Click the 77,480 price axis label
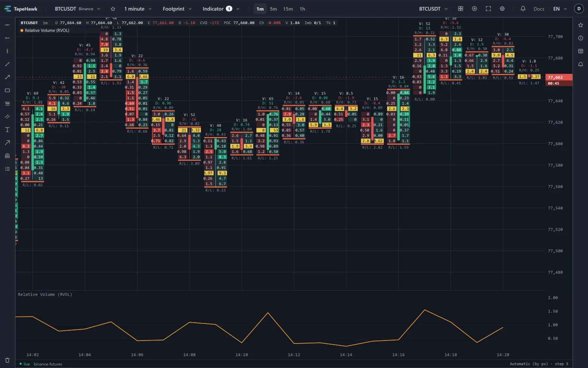Viewport: 588px width, 368px height. tap(555, 273)
